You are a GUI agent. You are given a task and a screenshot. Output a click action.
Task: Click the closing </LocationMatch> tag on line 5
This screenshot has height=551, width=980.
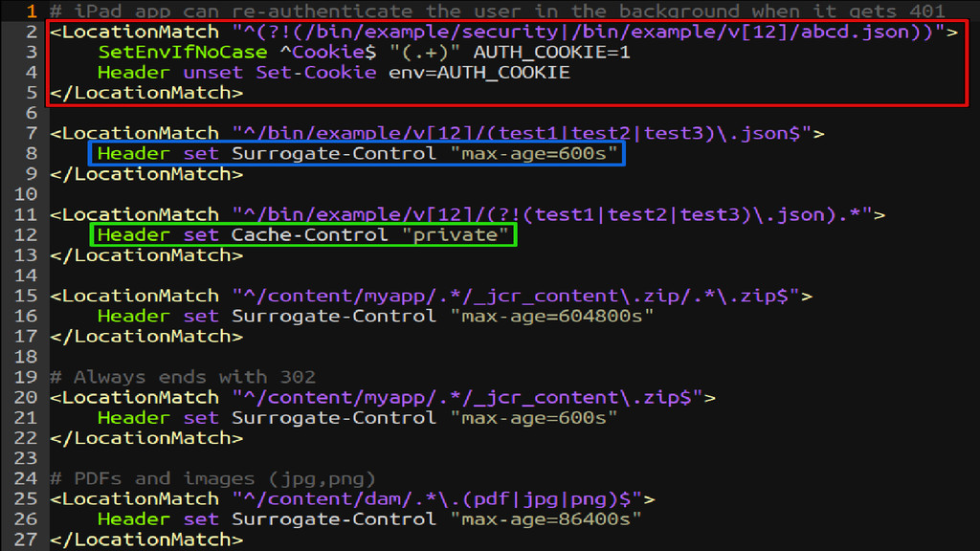point(146,93)
